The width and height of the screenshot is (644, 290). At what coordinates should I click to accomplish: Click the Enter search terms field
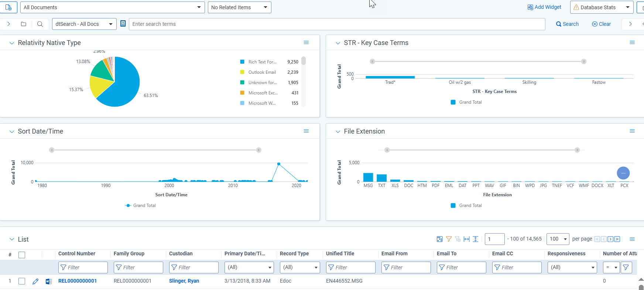click(337, 24)
